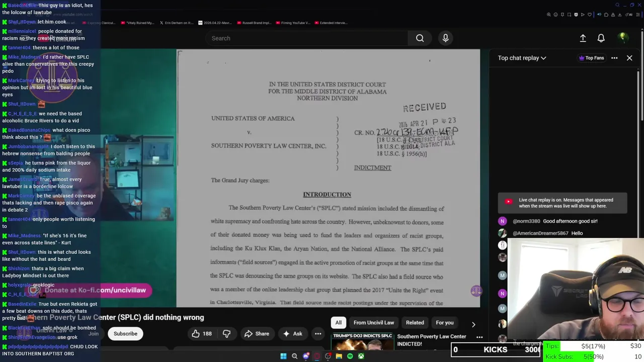The image size is (644, 362).
Task: Open Windows taskbar search
Action: click(295, 356)
